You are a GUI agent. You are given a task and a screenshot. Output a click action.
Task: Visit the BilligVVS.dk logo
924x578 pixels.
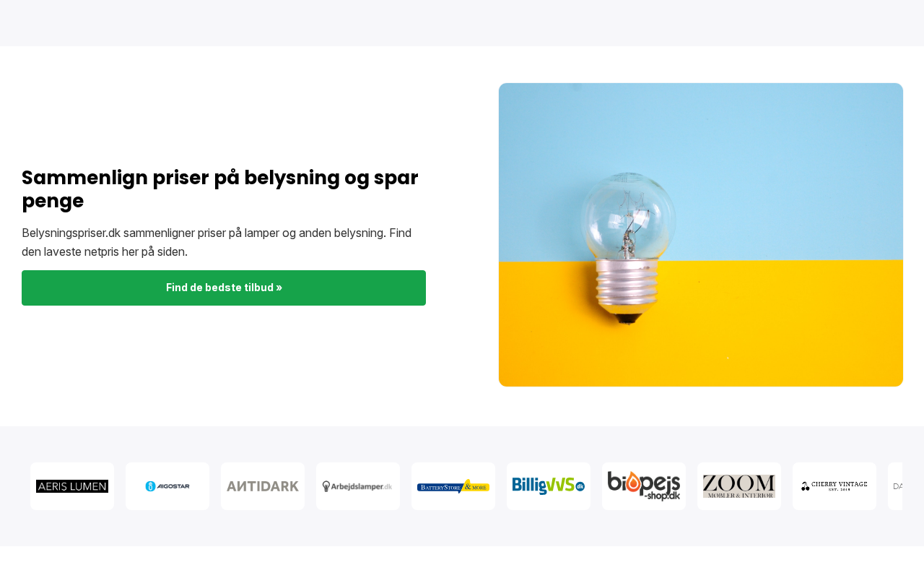pyautogui.click(x=549, y=486)
